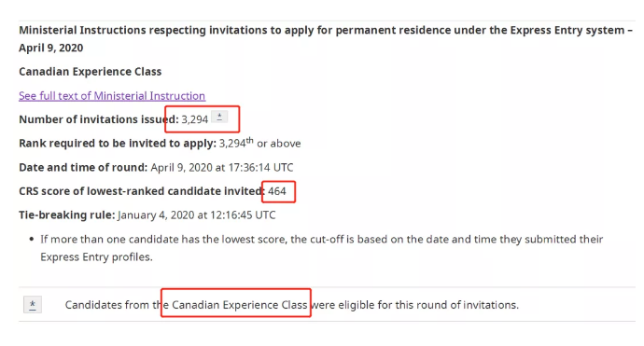This screenshot has height=346, width=644.
Task: Click the Date and time of round label
Action: click(x=83, y=168)
